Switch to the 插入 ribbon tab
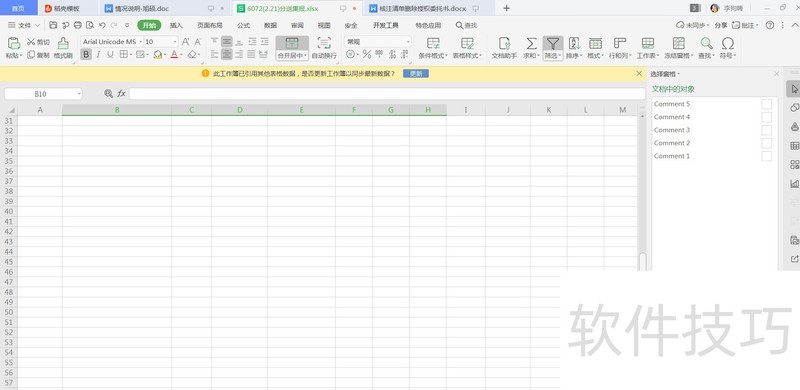 176,25
